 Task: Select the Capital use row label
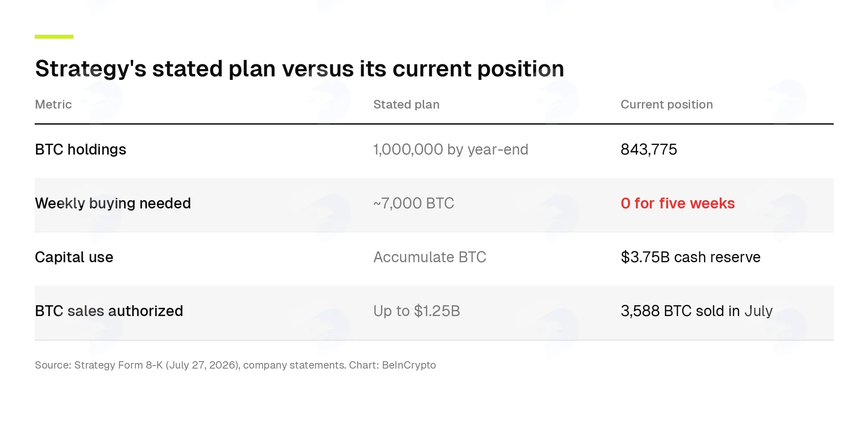pos(74,257)
